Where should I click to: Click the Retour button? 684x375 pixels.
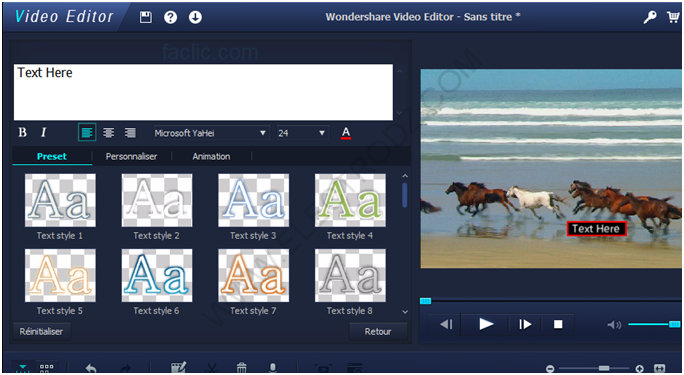(378, 332)
